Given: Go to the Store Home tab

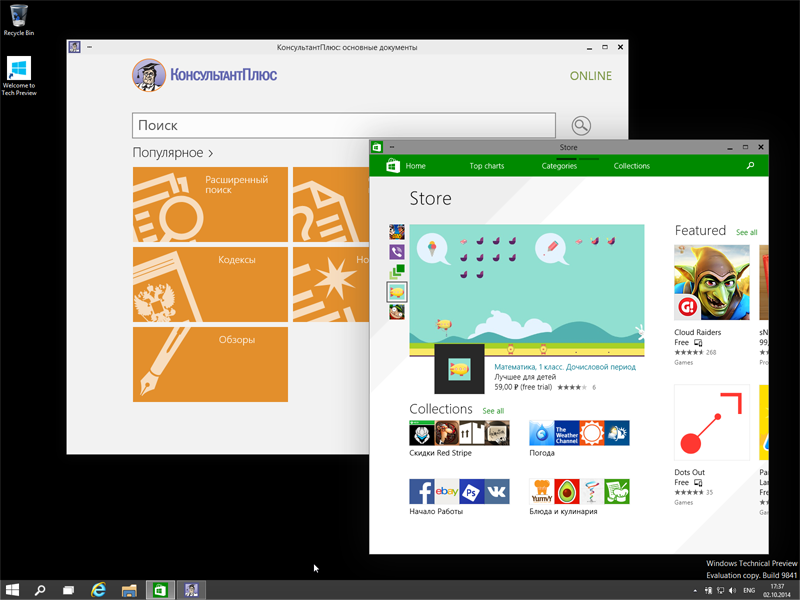Looking at the screenshot, I should [x=415, y=166].
